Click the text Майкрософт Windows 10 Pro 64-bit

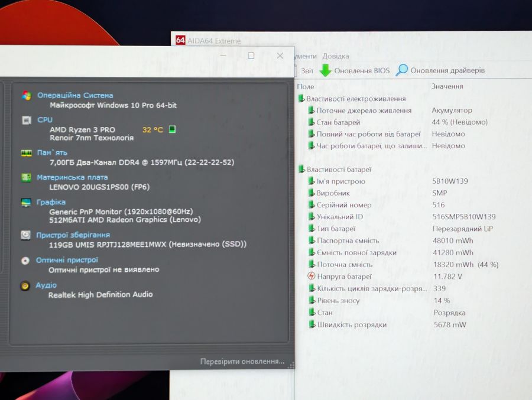point(113,105)
